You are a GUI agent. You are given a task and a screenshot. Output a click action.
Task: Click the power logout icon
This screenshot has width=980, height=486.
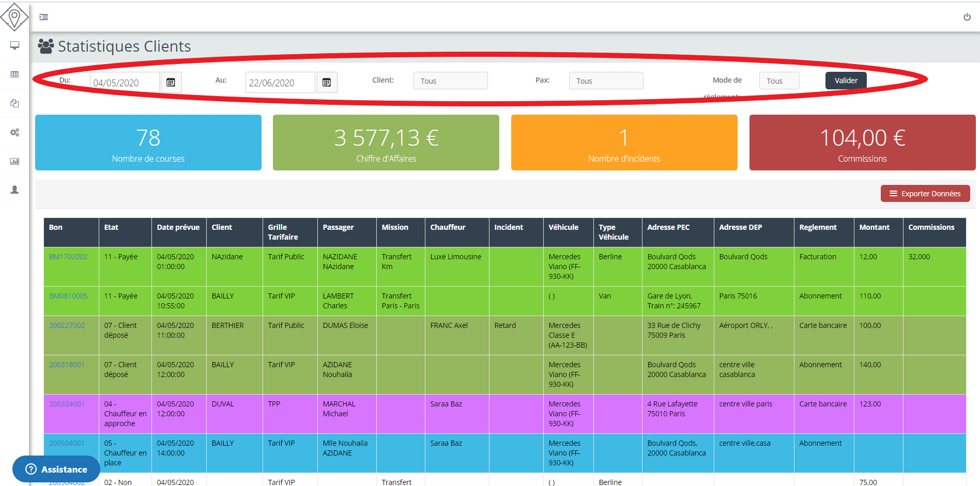(x=967, y=17)
